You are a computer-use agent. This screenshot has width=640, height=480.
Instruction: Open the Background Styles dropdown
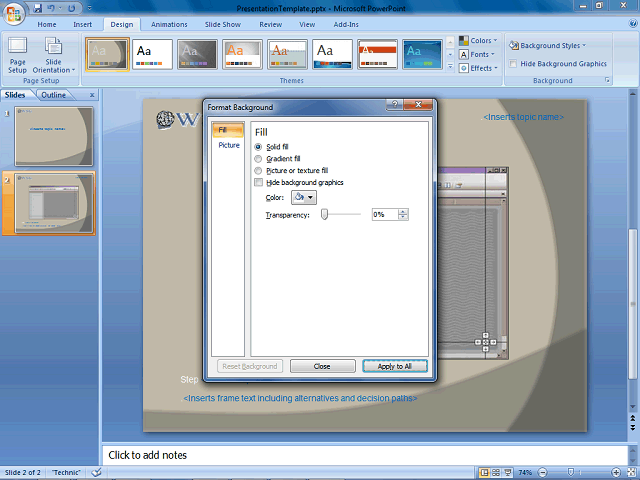tap(547, 45)
